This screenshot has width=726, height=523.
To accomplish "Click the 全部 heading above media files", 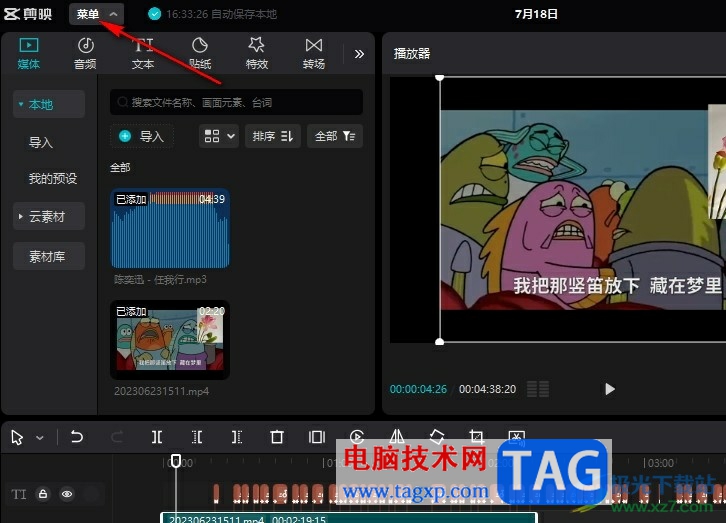I will coord(120,168).
